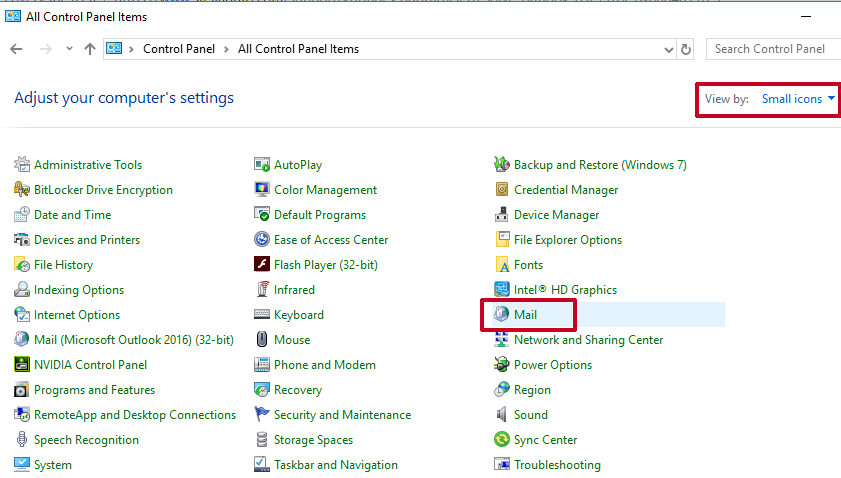841x478 pixels.
Task: Open the address bar history dropdown
Action: coord(668,49)
